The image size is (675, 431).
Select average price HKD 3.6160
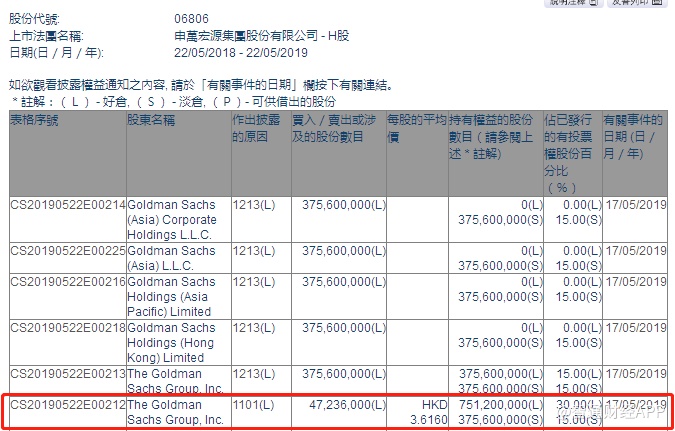tap(429, 412)
